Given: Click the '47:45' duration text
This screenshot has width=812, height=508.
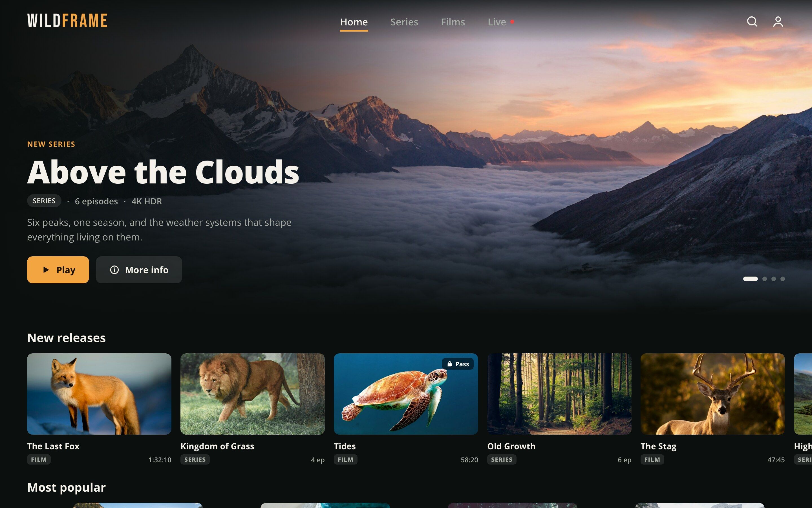Looking at the screenshot, I should [x=776, y=460].
